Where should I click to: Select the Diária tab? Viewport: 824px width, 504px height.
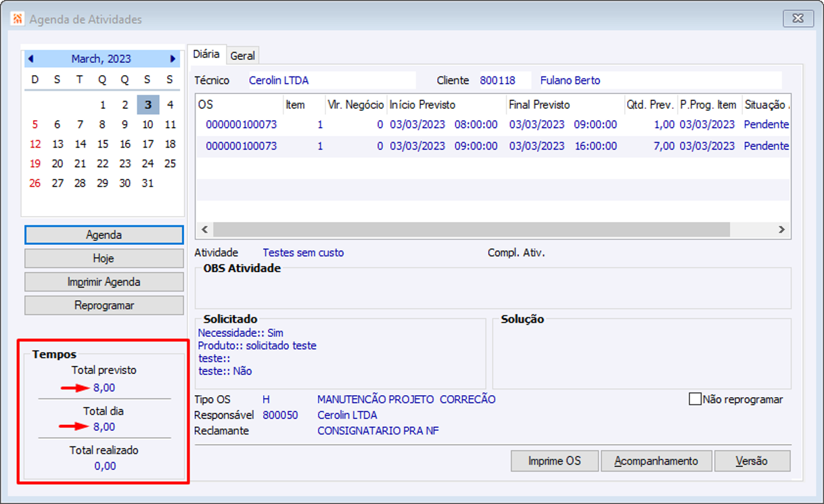tap(206, 54)
